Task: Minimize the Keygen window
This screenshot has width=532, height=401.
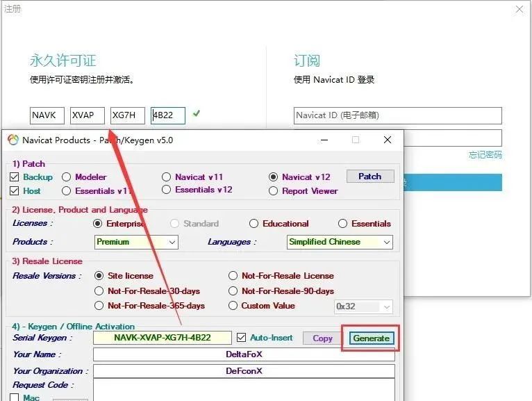Action: click(324, 140)
